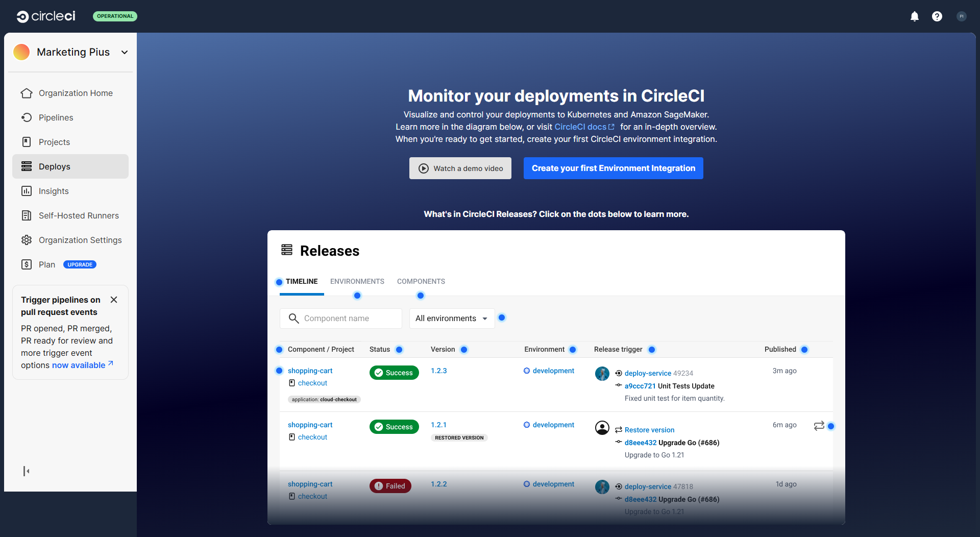The height and width of the screenshot is (537, 980).
Task: Click Create your first Environment Integration
Action: point(613,168)
